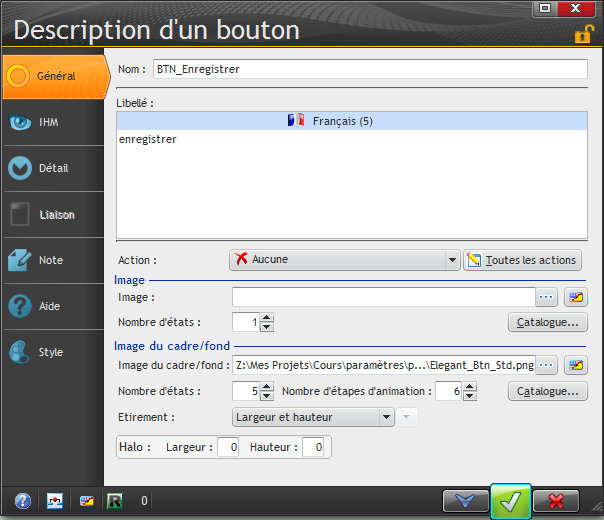
Task: Switch to the IHM tab
Action: point(54,122)
